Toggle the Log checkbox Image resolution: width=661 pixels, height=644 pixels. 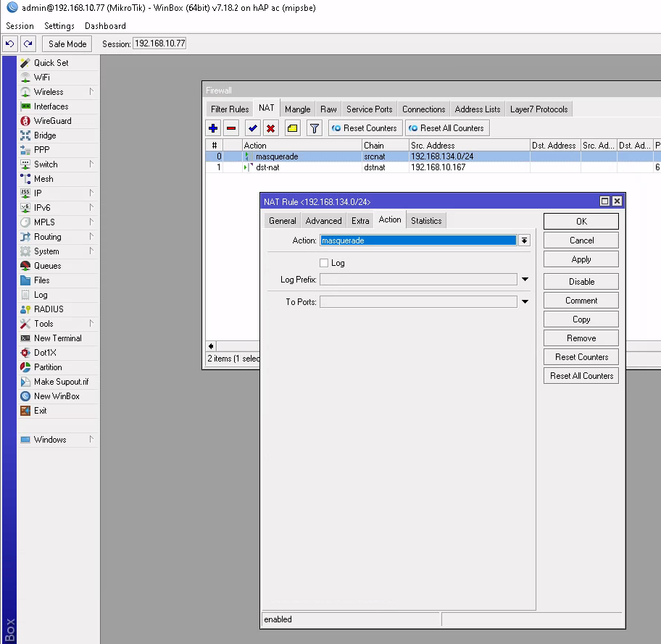[324, 263]
